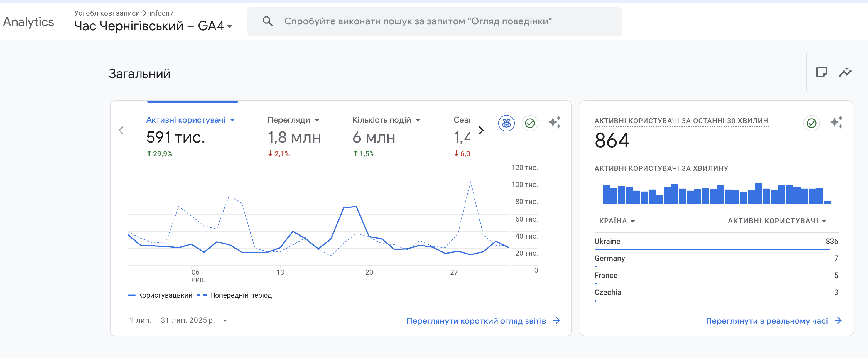Open the property selector Час Чернігівський – GA4
Screen dimensions: 868x358
click(x=153, y=26)
